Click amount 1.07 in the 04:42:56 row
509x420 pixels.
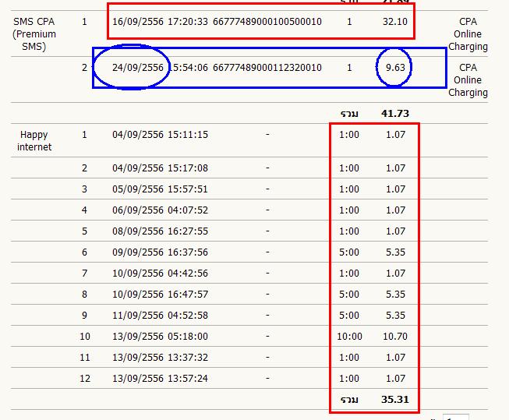395,273
